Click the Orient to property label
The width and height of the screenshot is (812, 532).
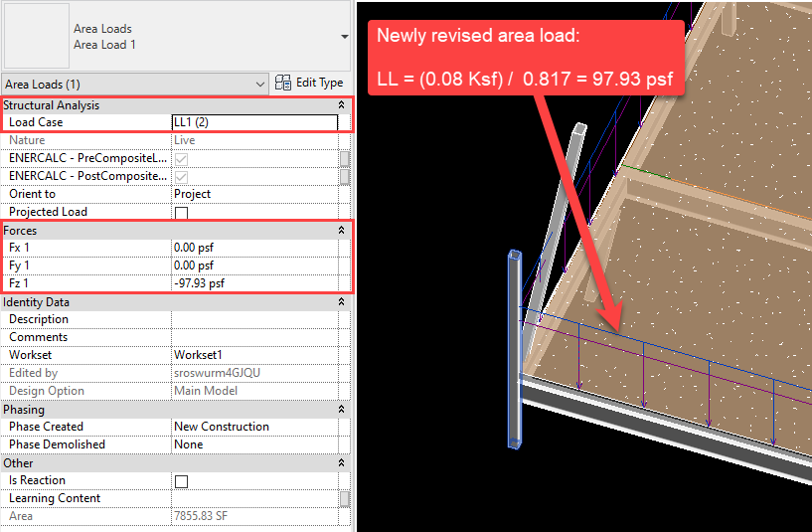[x=32, y=194]
